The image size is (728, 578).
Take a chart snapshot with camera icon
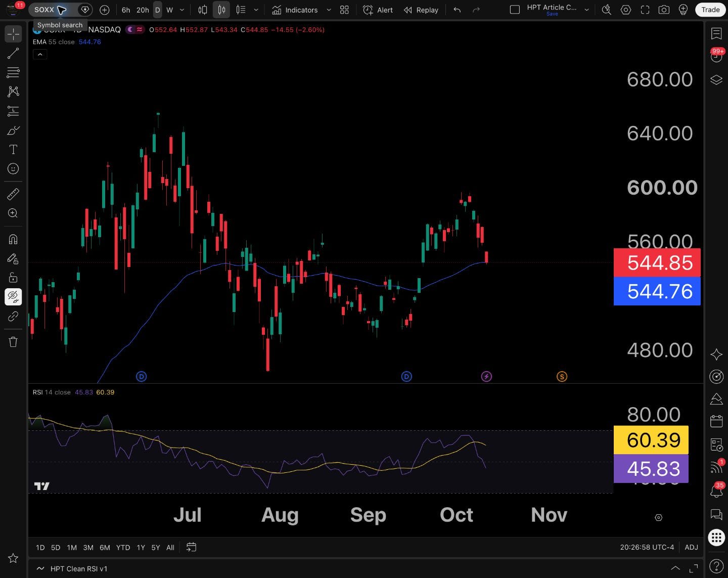pos(664,10)
